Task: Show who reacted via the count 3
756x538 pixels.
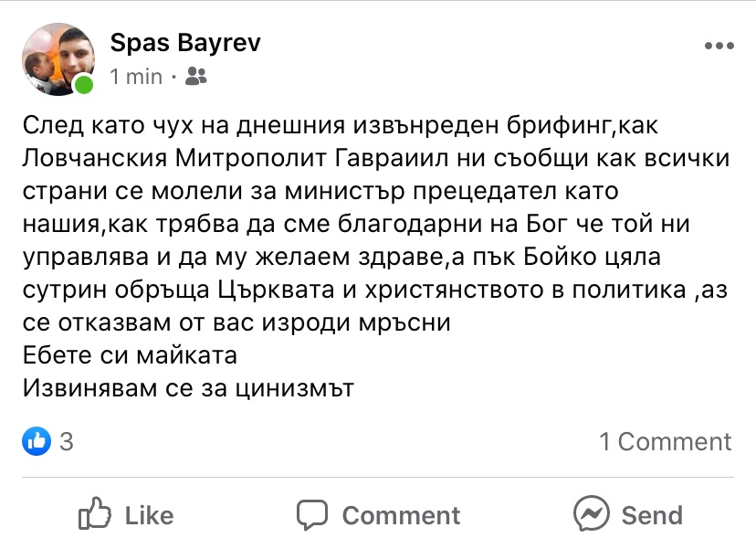Action: point(66,442)
